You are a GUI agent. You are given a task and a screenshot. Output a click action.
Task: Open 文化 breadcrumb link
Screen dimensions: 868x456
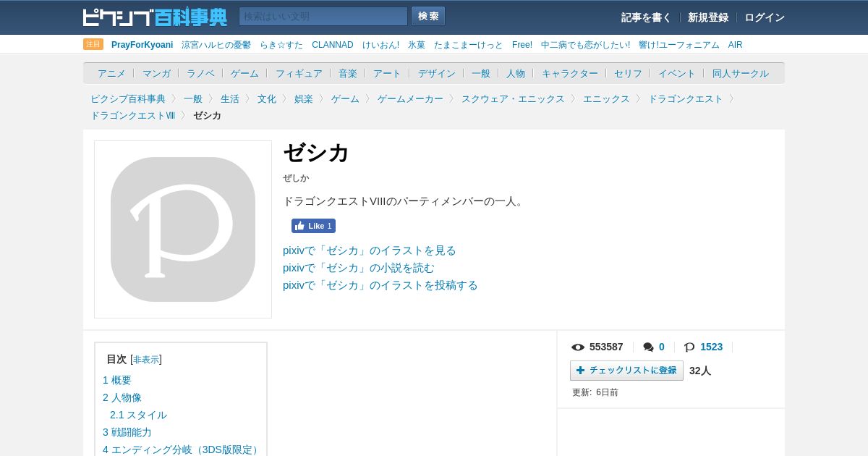[x=267, y=98]
